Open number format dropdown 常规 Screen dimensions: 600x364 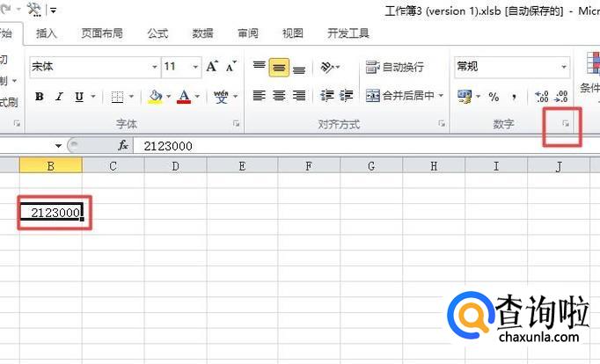click(x=564, y=67)
